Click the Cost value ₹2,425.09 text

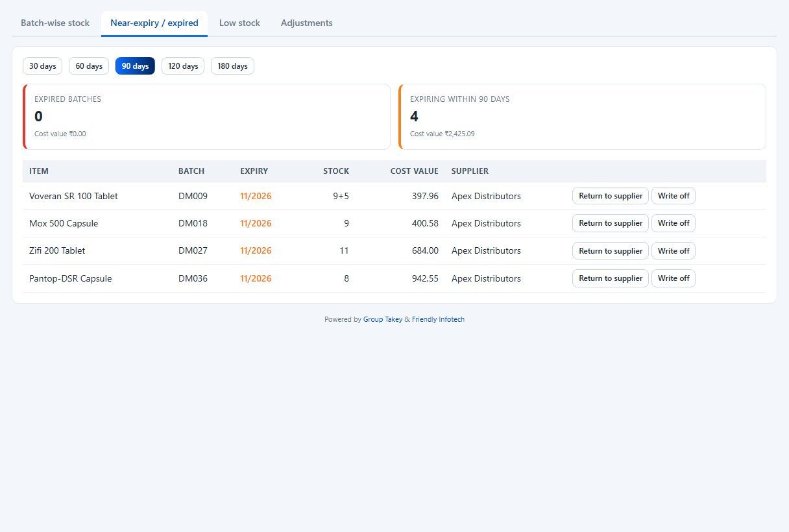443,134
